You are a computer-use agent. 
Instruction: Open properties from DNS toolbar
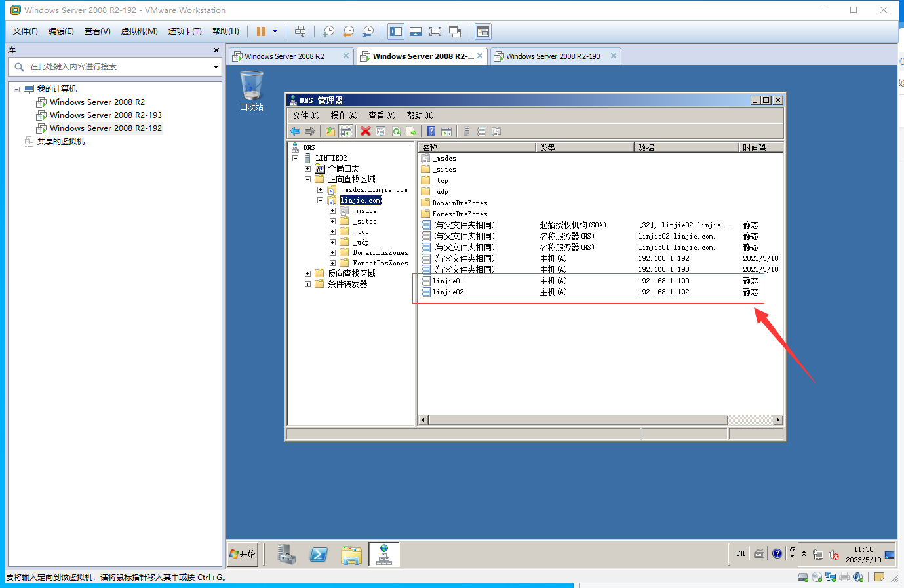[x=381, y=132]
